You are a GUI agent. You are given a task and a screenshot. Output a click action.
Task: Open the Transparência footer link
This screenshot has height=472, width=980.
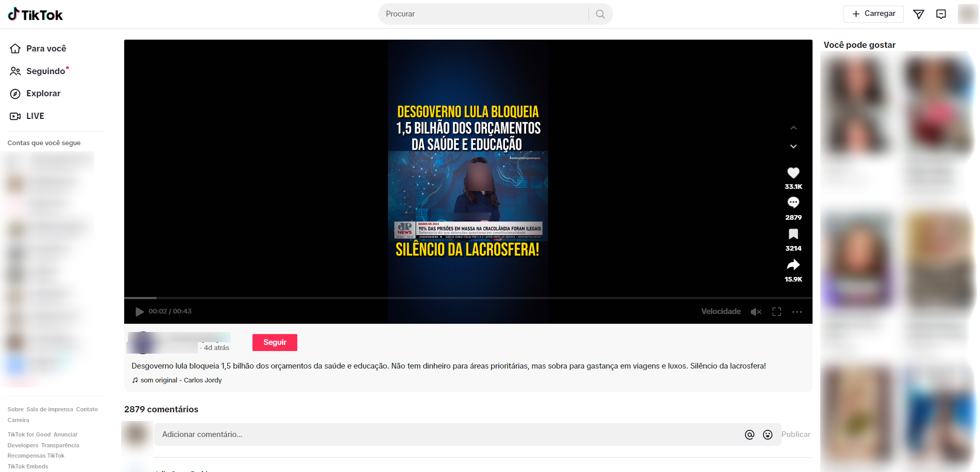pyautogui.click(x=60, y=446)
